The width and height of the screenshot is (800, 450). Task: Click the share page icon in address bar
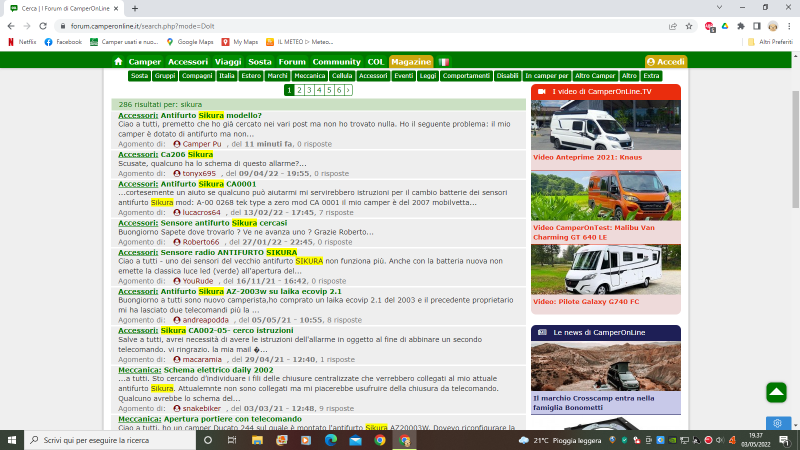[x=673, y=26]
